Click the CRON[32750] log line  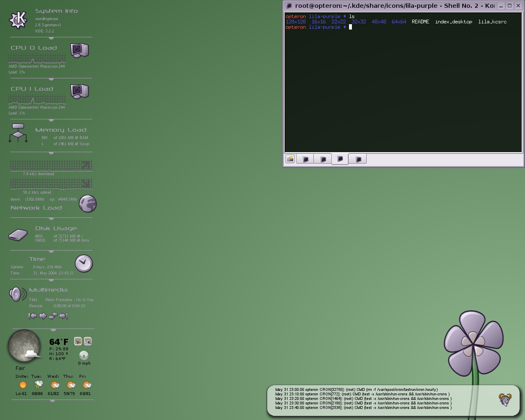[356, 390]
